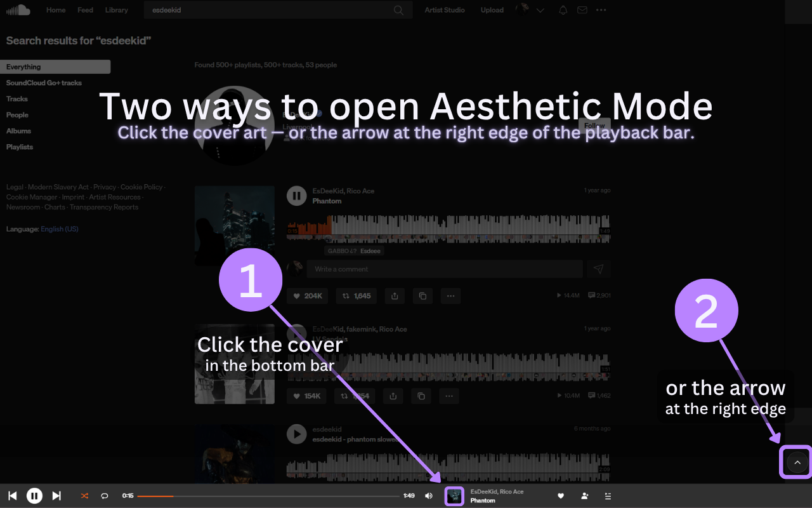Open the Modern Slavery Act link
Viewport: 812px width, 508px height.
click(58, 187)
